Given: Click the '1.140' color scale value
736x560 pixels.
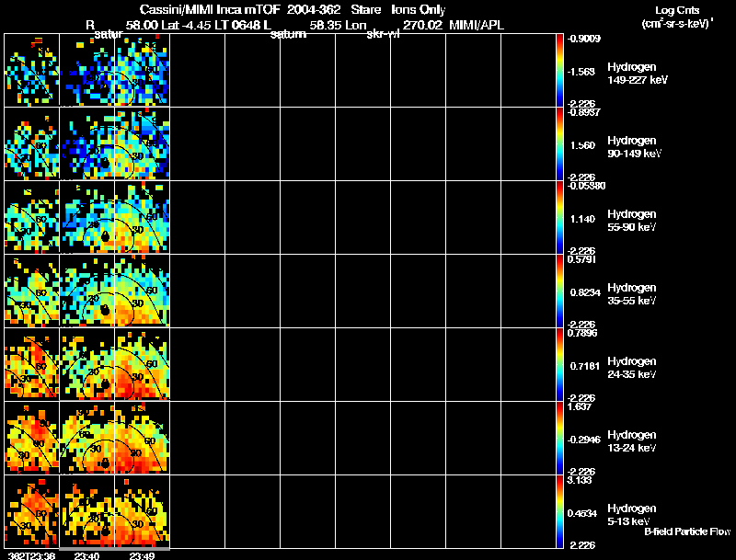Looking at the screenshot, I should coord(582,219).
